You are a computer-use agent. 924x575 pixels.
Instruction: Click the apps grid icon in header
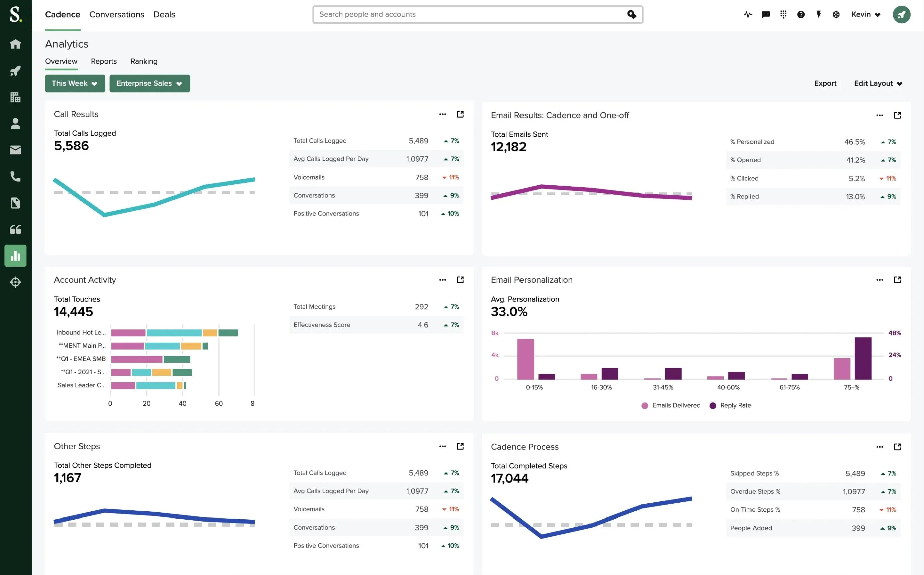[x=783, y=14]
